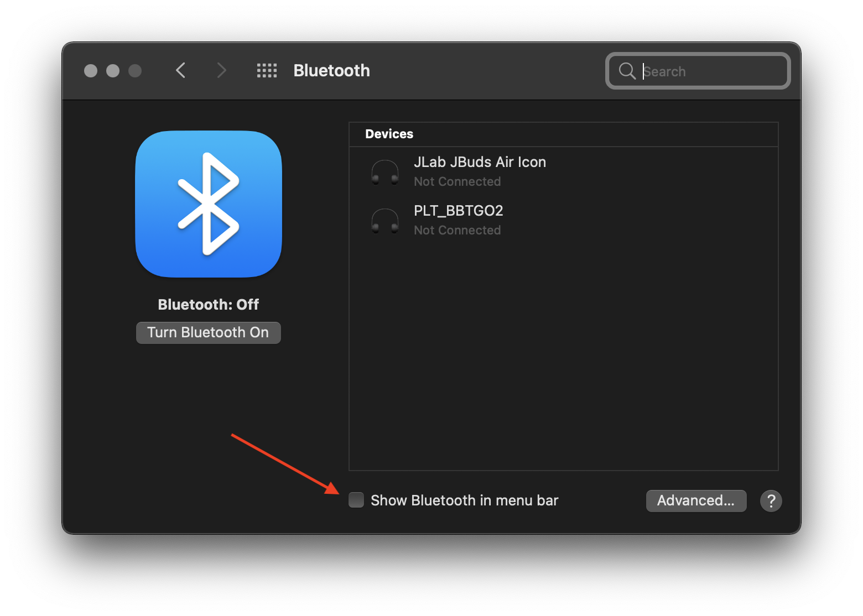Click the large blue Bluetooth logo

209,204
